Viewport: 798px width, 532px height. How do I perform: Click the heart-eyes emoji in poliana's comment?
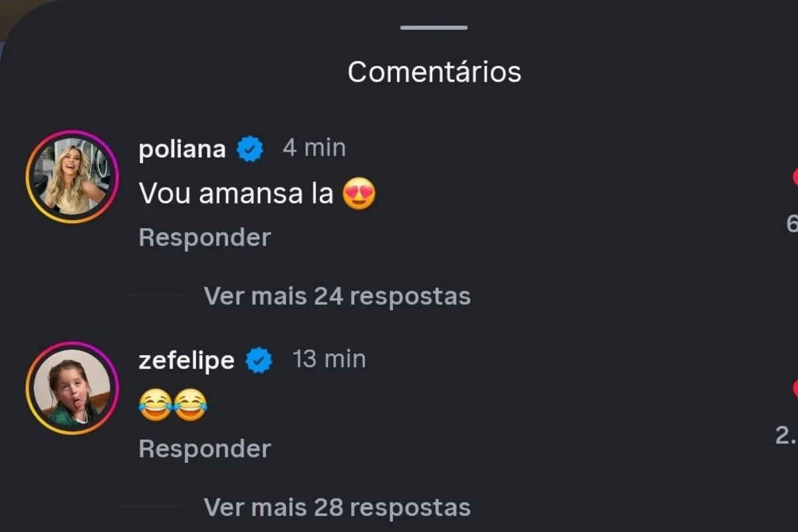[359, 194]
